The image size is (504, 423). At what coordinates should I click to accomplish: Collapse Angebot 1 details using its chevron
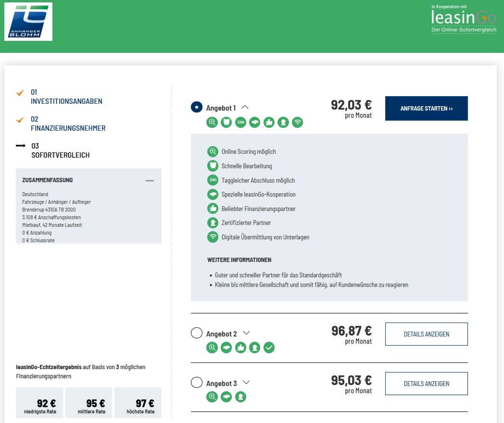[x=245, y=108]
